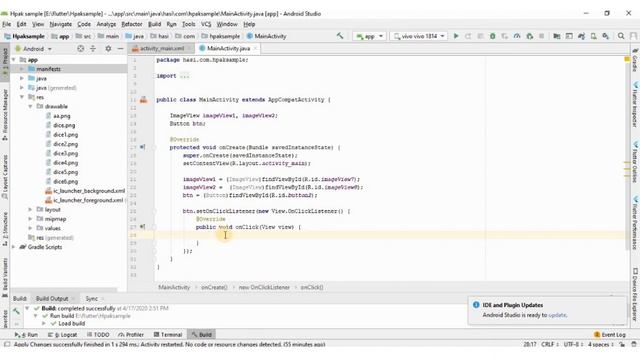This screenshot has height=360, width=640.
Task: Click the Sync Project with Gradle Files icon
Action: point(581,36)
